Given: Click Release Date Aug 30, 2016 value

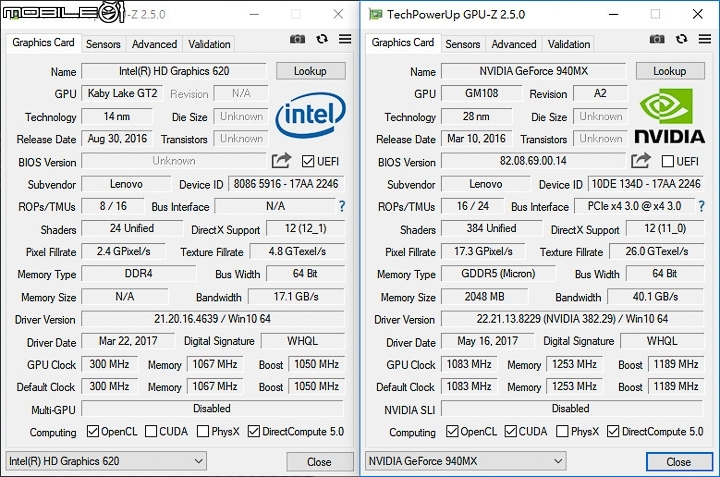Looking at the screenshot, I should coord(117,139).
